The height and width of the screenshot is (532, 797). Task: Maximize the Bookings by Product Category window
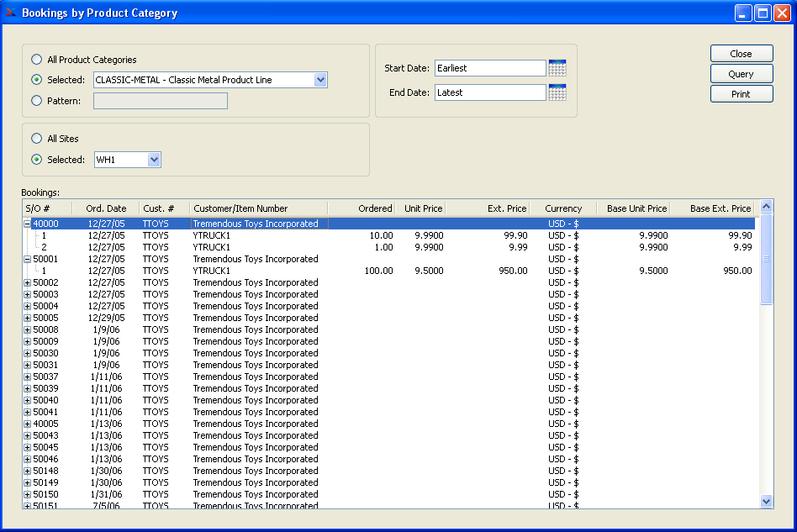coord(763,13)
